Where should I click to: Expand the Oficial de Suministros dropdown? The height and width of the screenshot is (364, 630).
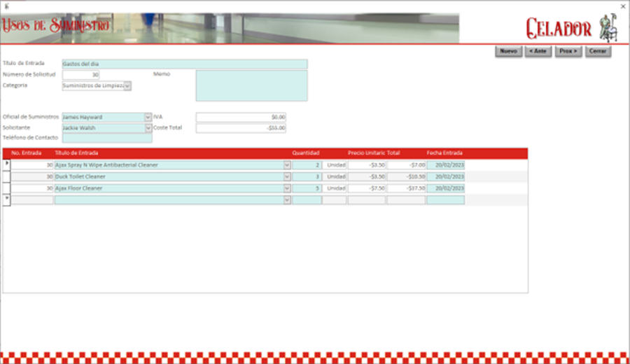tap(148, 118)
